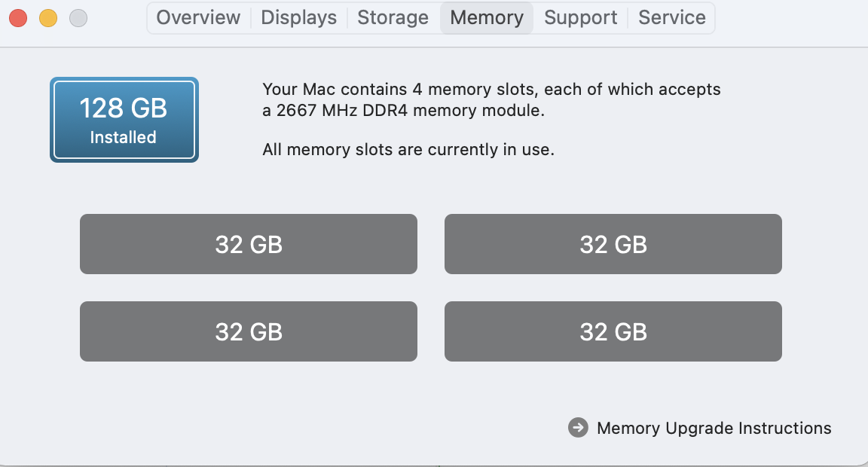Click the gray zoom window button

pos(78,17)
